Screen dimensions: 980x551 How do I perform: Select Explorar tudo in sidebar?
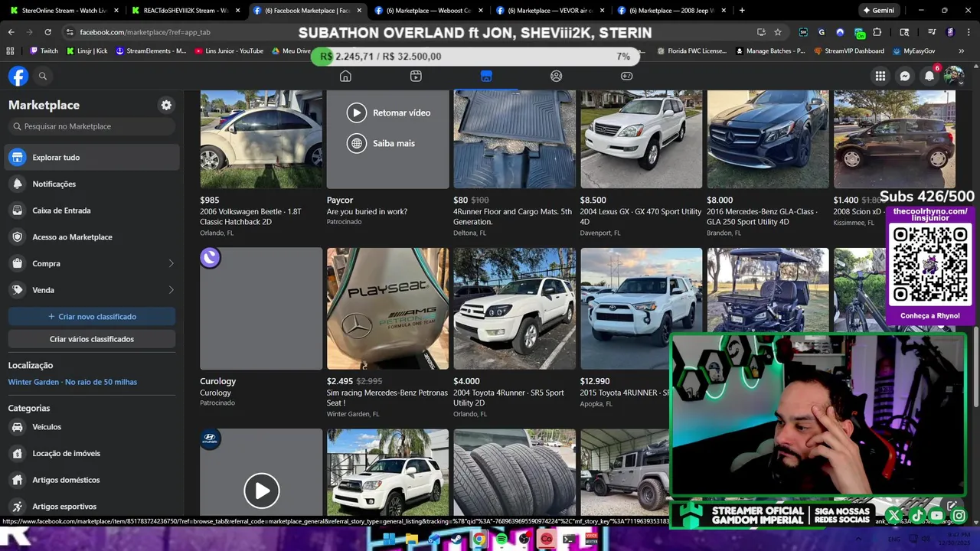pos(92,157)
